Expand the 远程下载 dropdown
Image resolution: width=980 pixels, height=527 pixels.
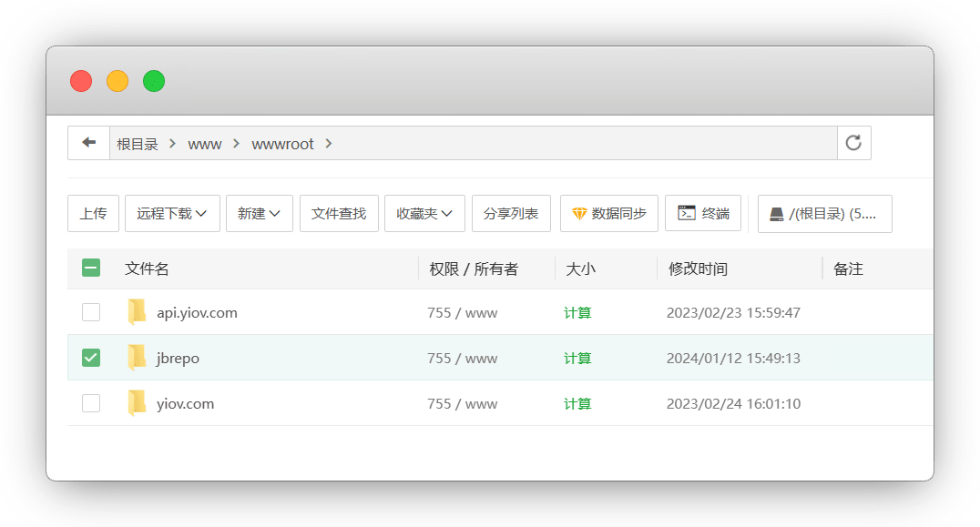pos(171,214)
